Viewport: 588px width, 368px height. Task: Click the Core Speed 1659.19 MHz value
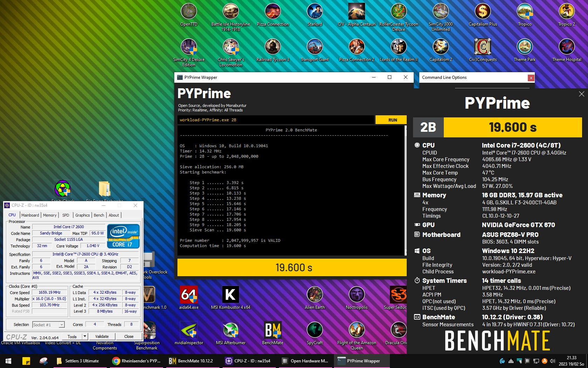(x=49, y=292)
